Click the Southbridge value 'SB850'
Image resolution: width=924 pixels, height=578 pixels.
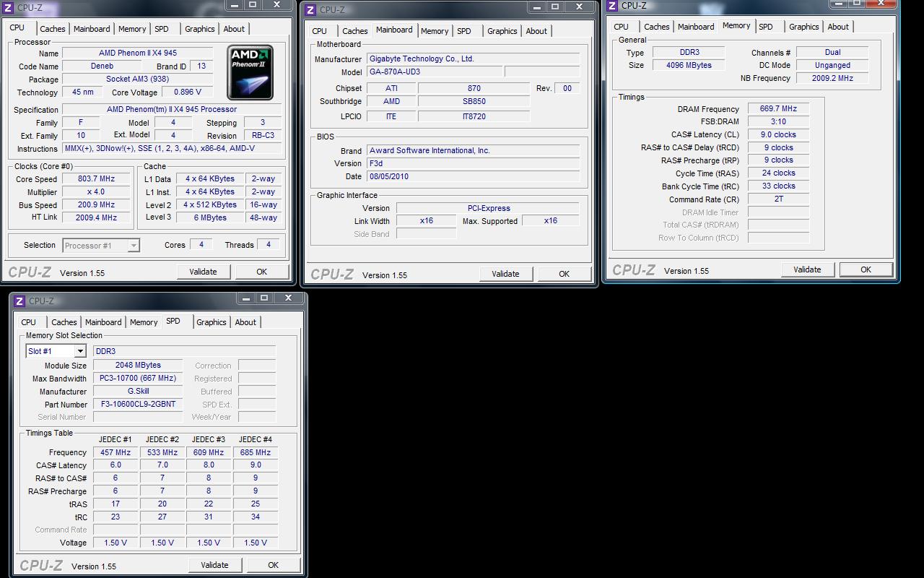(x=474, y=102)
